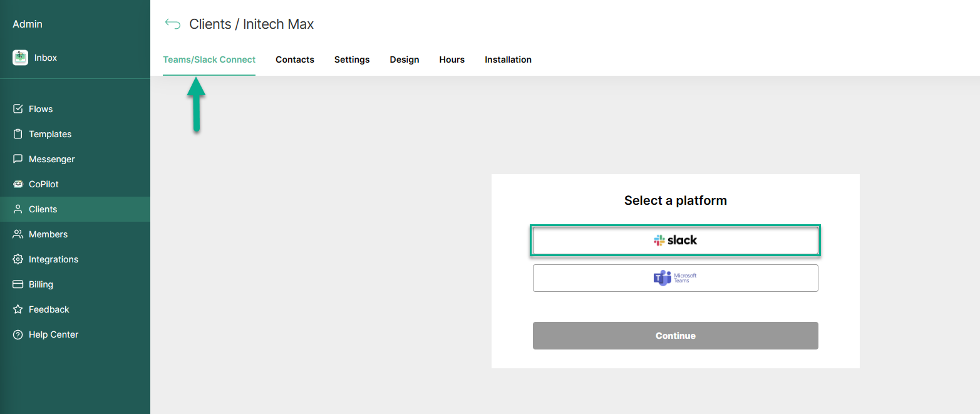Click the Members people icon

point(18,234)
